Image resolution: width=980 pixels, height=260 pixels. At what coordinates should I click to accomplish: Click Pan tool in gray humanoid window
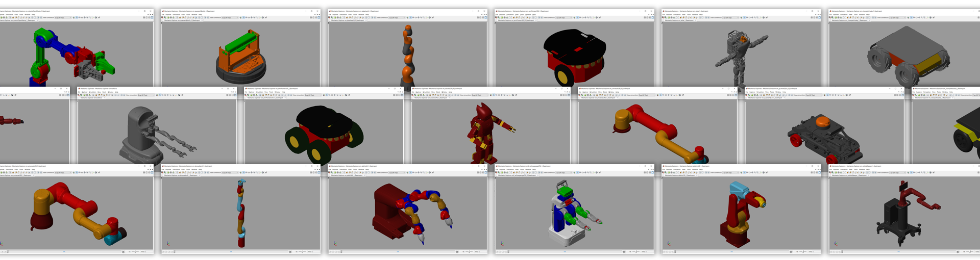click(752, 17)
